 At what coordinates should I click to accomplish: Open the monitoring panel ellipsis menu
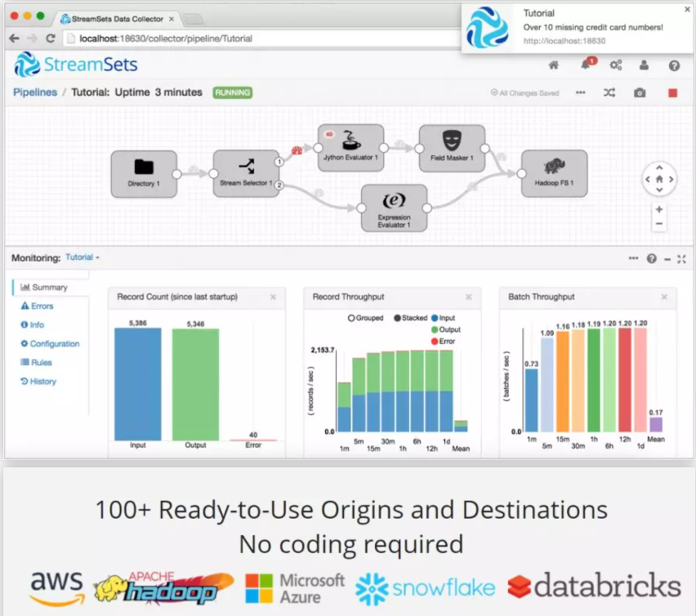tap(633, 258)
